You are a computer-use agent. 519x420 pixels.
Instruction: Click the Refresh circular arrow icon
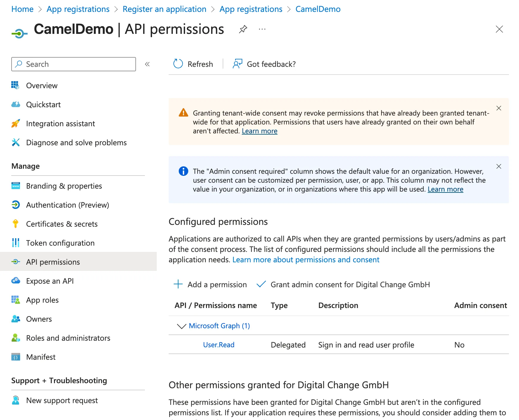178,64
